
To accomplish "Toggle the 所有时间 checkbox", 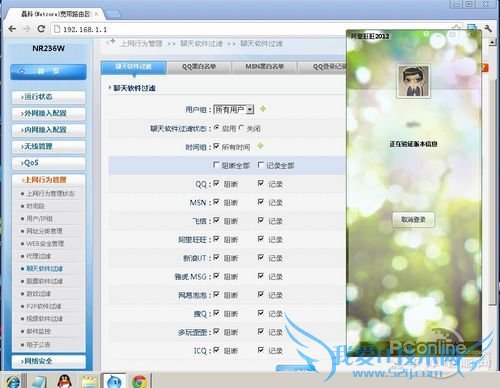I will pos(216,146).
